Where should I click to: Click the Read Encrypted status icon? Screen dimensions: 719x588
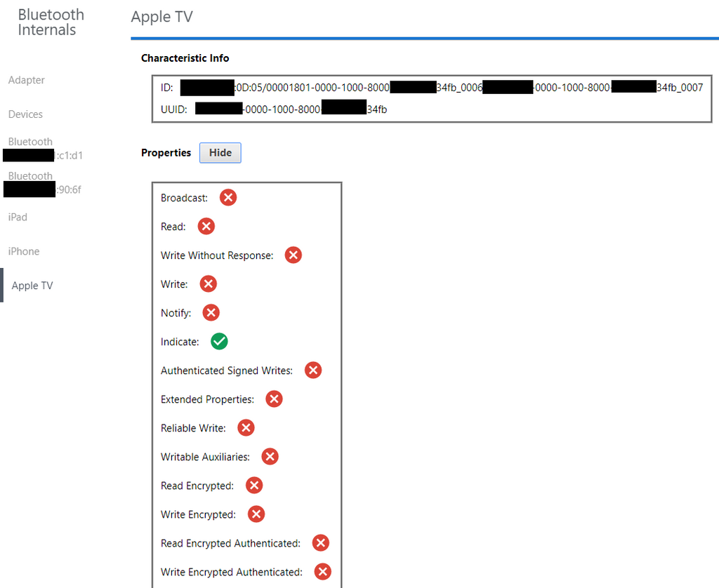[x=254, y=485]
